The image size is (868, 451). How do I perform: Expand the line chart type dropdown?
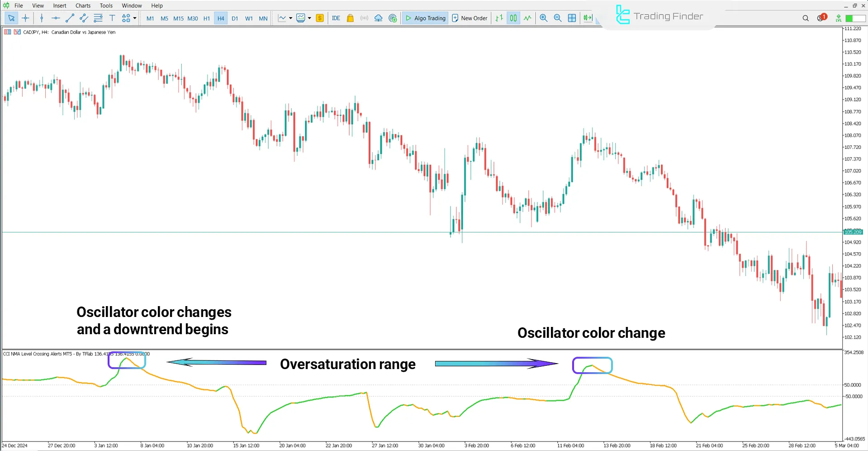(289, 18)
